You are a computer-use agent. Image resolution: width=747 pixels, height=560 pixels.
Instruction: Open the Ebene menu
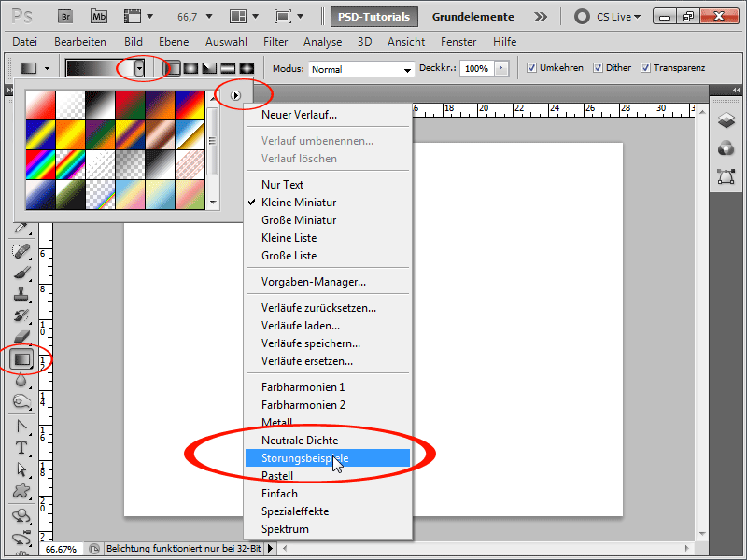[x=174, y=42]
